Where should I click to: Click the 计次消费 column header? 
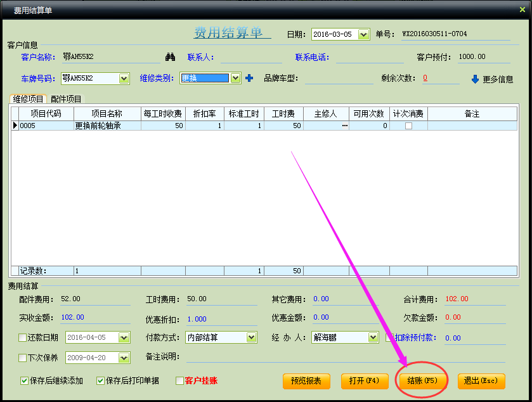click(x=408, y=113)
